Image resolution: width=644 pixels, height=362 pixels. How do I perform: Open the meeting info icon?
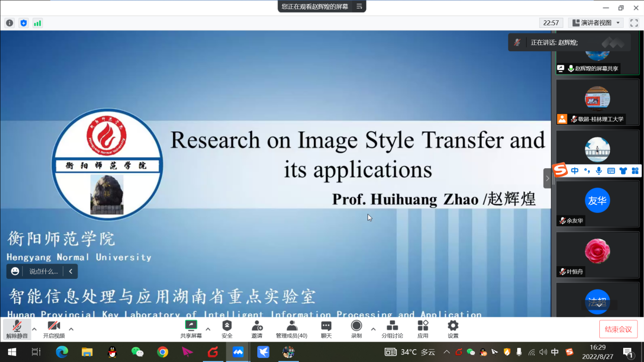click(x=10, y=23)
